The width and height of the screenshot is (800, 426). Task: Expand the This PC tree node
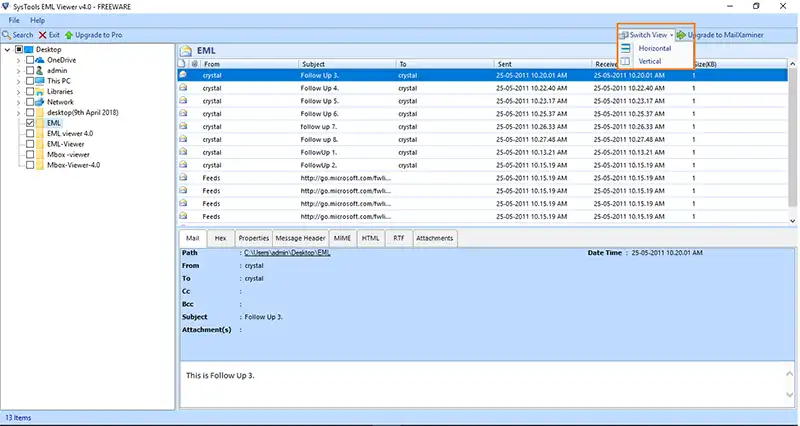pos(18,81)
